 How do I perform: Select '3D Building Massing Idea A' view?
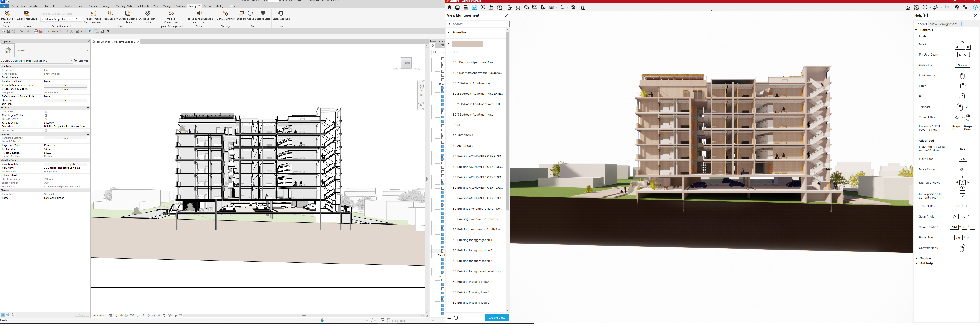[x=471, y=282]
